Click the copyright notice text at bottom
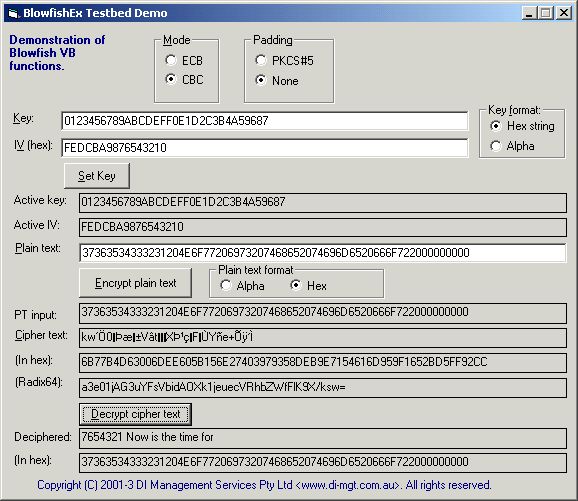Image resolution: width=578 pixels, height=501 pixels. click(x=264, y=485)
